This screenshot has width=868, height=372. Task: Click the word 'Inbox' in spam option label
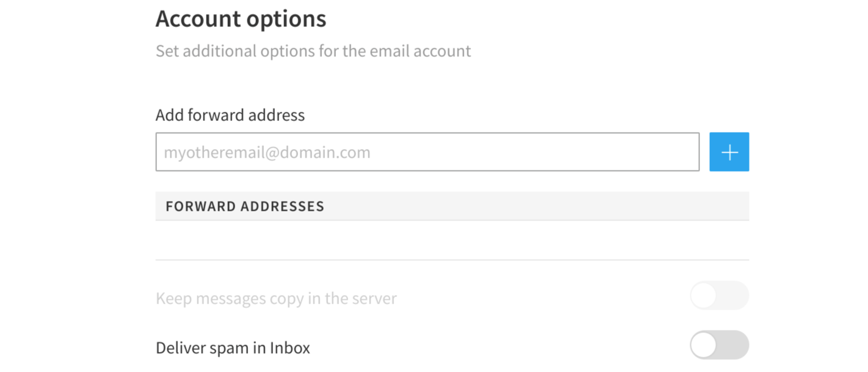click(x=291, y=348)
